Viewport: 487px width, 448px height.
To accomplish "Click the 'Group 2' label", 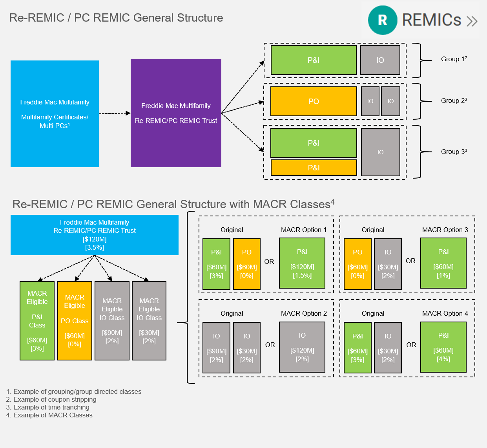I will click(x=454, y=101).
